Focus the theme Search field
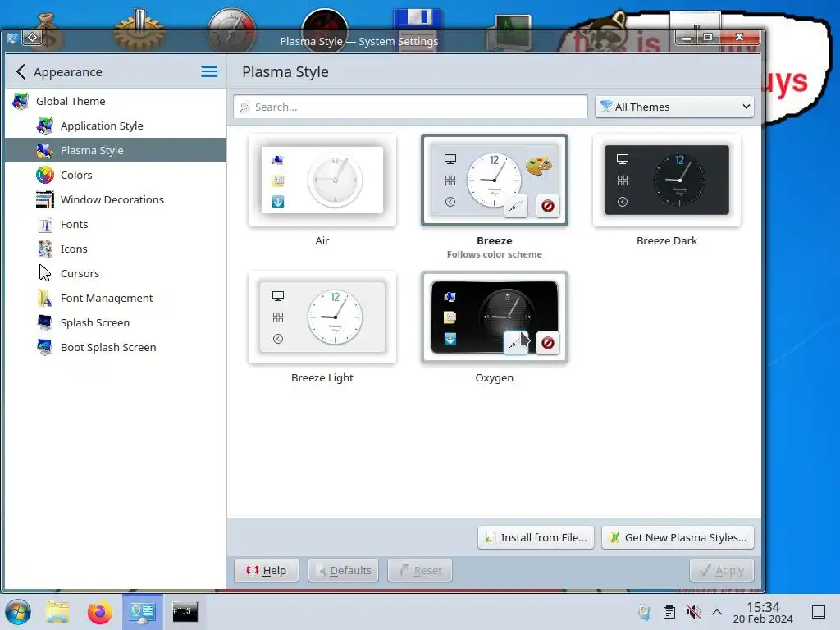840x630 pixels. click(410, 107)
